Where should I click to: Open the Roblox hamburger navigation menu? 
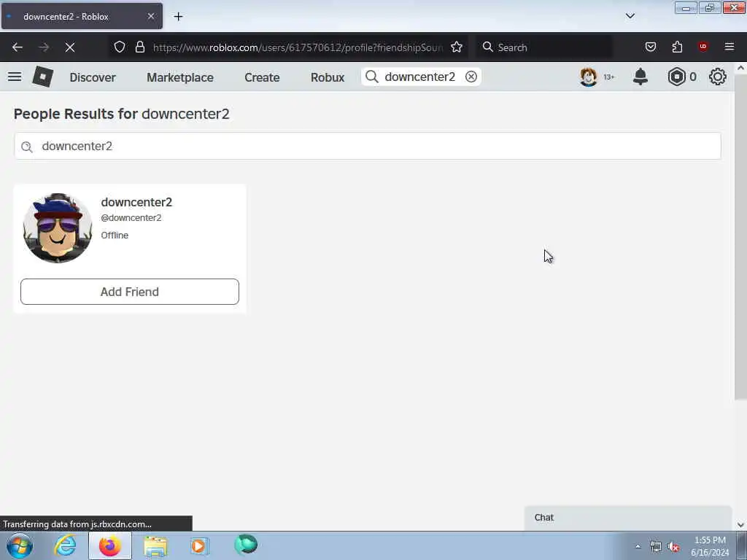[x=15, y=77]
